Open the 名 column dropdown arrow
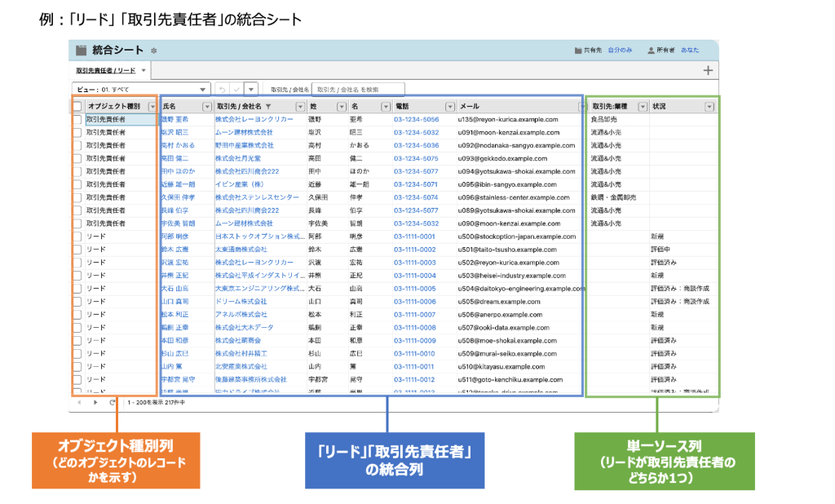835x504 pixels. pyautogui.click(x=386, y=107)
